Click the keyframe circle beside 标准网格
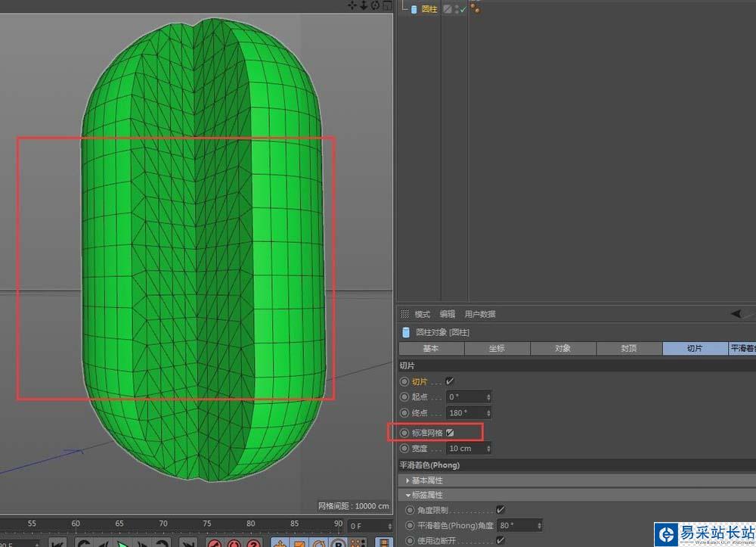The image size is (756, 547). 404,433
